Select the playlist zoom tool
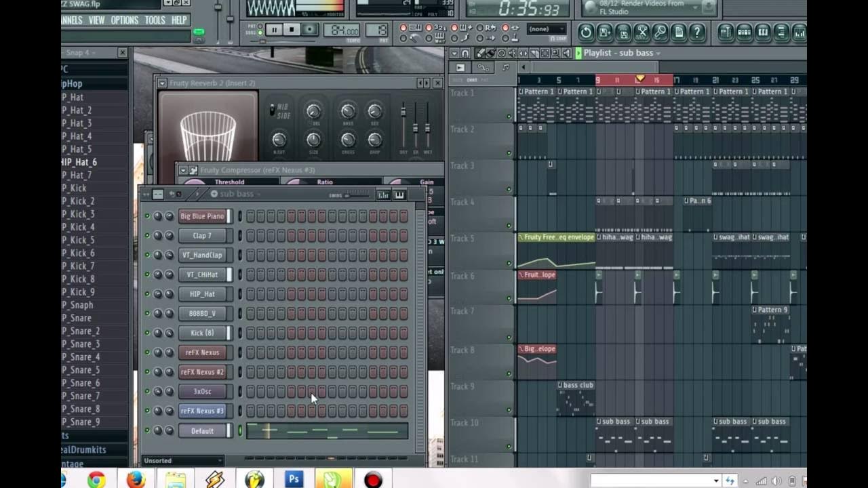The image size is (868, 488). [x=555, y=53]
